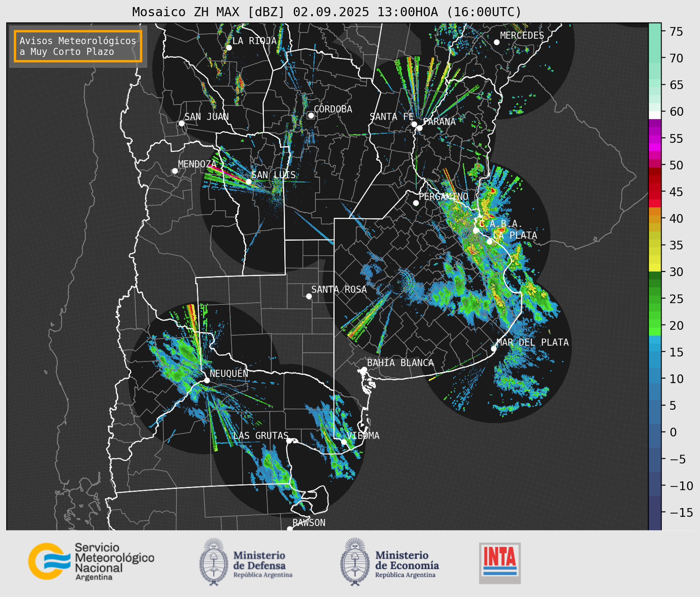Click the Paraná city dot
This screenshot has height=597, width=700.
(420, 128)
